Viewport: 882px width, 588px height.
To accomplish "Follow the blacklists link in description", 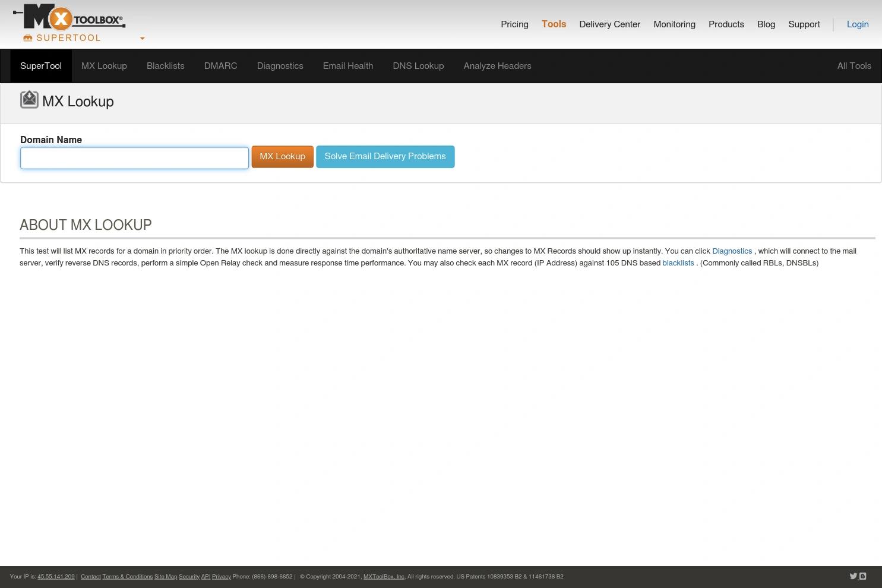I will pyautogui.click(x=678, y=263).
